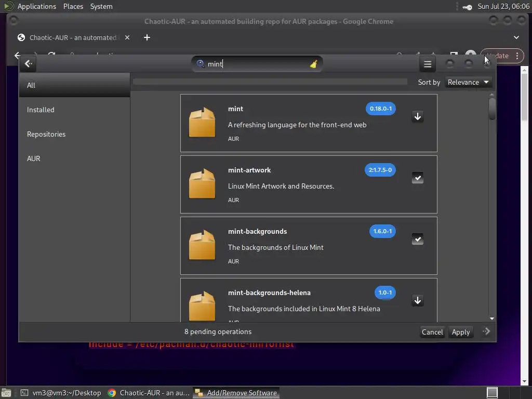The height and width of the screenshot is (399, 532).
Task: Click the 0.18.0-1 version badge
Action: [381, 109]
